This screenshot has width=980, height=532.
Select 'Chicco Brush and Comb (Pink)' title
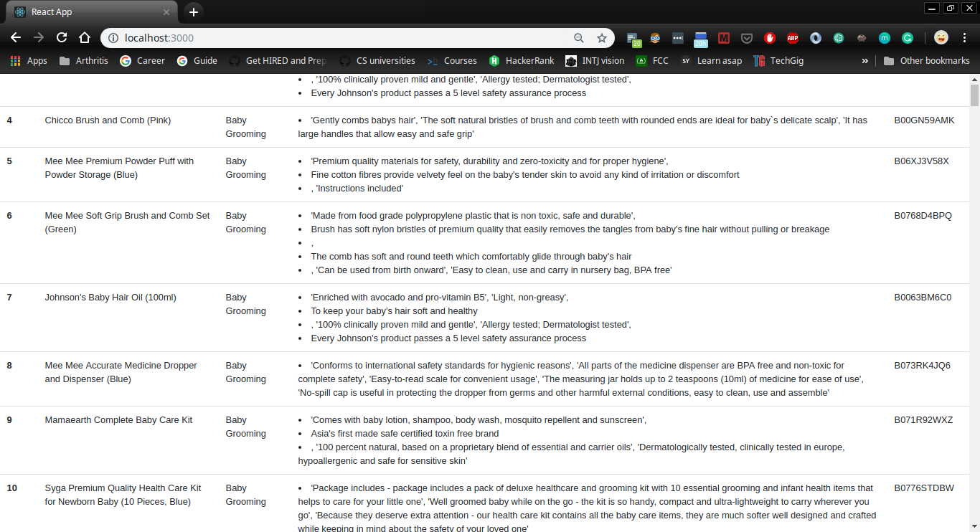(108, 120)
